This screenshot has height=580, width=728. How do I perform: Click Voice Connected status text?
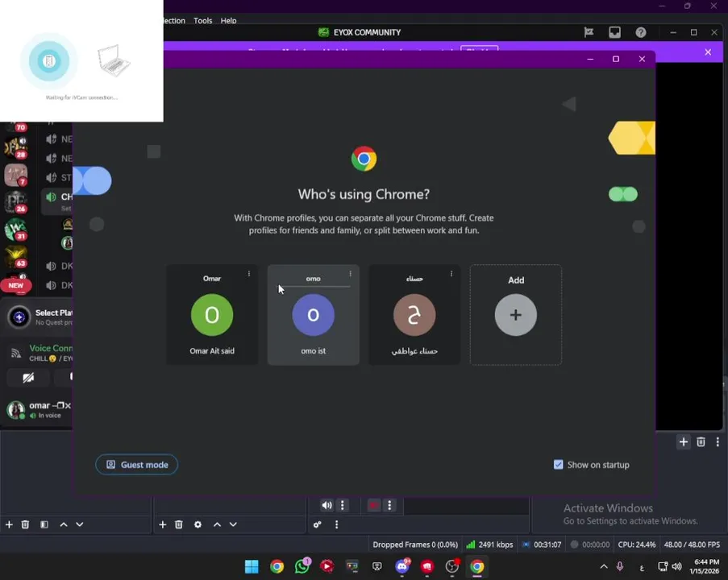click(51, 348)
